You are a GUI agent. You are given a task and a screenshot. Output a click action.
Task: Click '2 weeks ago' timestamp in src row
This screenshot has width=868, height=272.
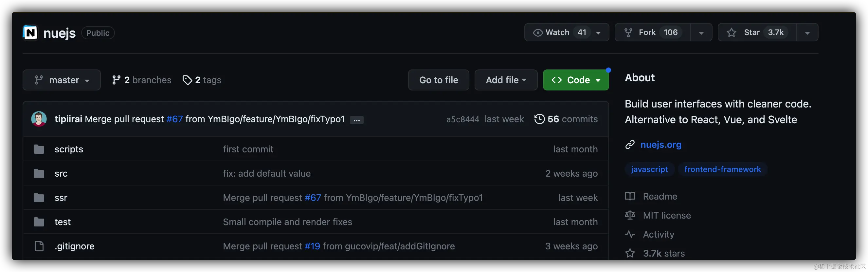tap(571, 173)
